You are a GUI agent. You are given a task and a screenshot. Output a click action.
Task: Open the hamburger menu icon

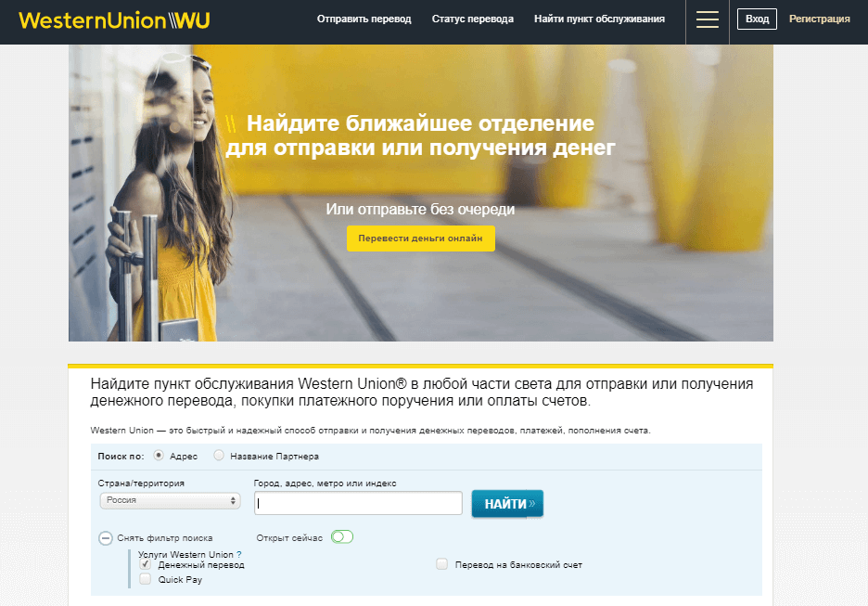point(707,19)
